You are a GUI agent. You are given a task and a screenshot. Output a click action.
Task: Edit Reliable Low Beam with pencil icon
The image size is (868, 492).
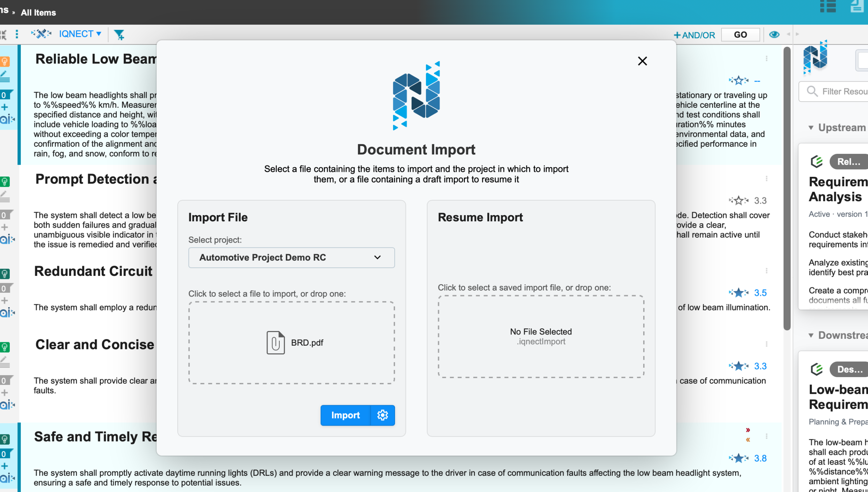coord(5,76)
